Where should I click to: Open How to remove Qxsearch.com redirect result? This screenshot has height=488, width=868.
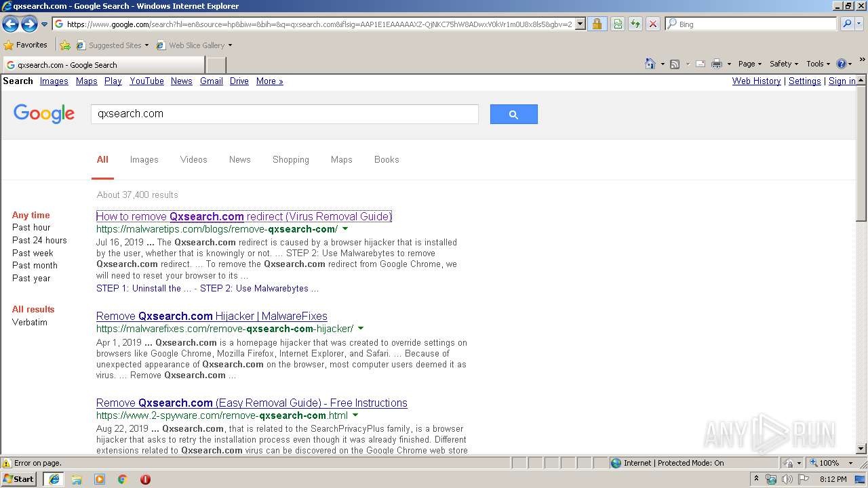click(244, 216)
